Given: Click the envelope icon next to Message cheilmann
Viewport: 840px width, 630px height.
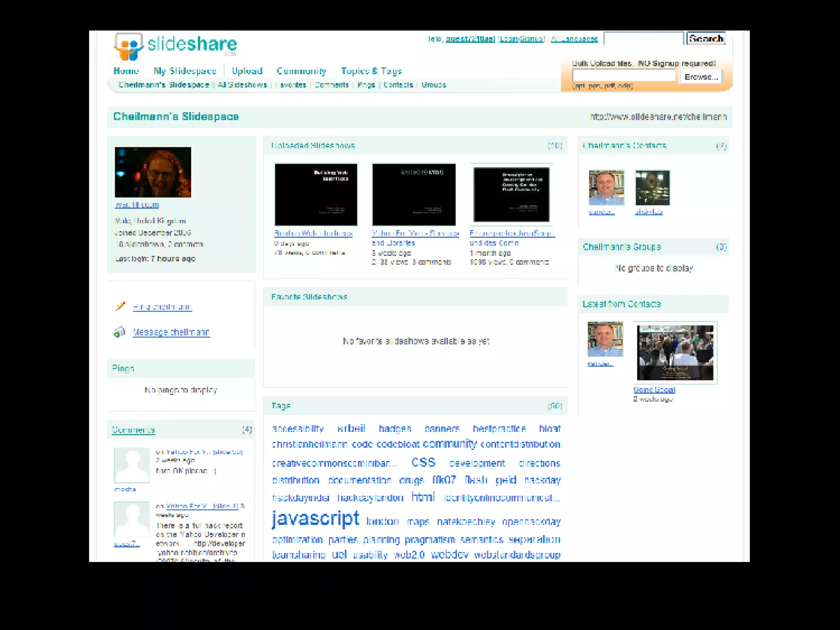Looking at the screenshot, I should point(119,332).
